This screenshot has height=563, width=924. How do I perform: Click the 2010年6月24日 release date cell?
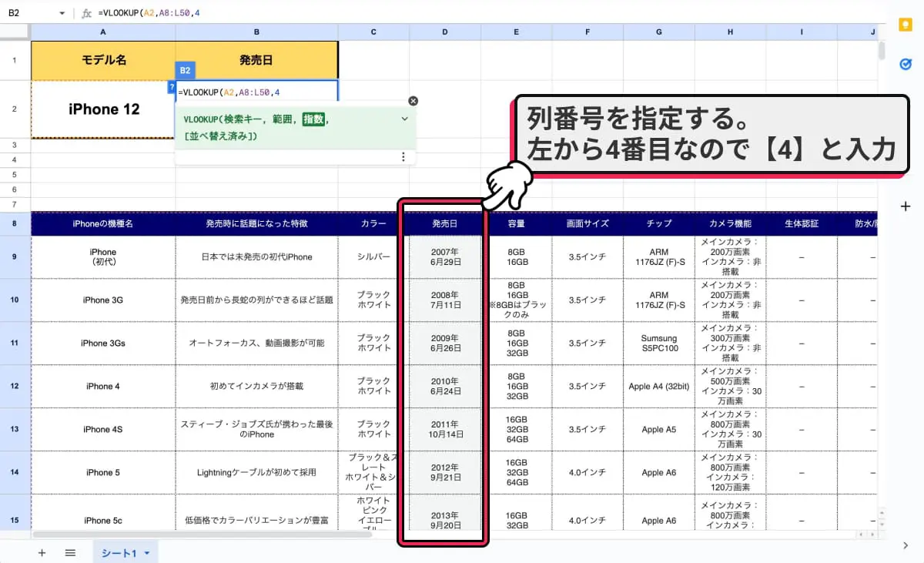click(445, 386)
